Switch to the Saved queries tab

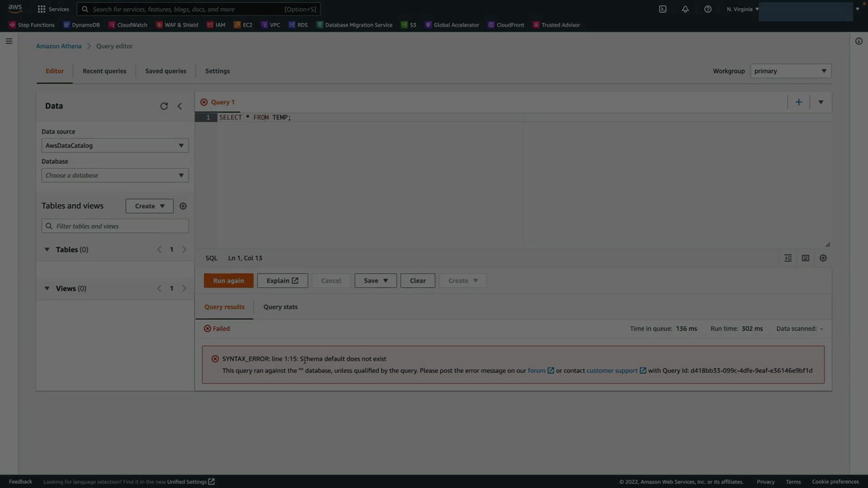[x=165, y=71]
